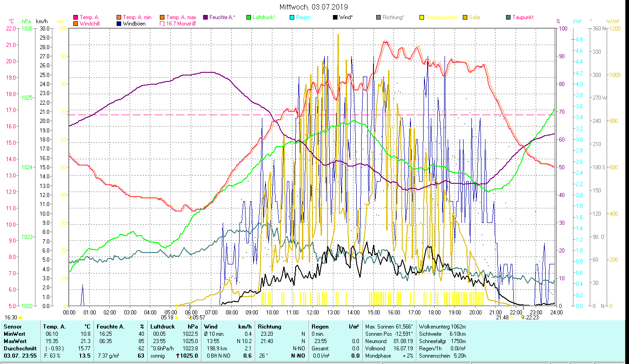Click the purple Feuchte A.* legend swatch
This screenshot has height=364, width=629.
(206, 18)
